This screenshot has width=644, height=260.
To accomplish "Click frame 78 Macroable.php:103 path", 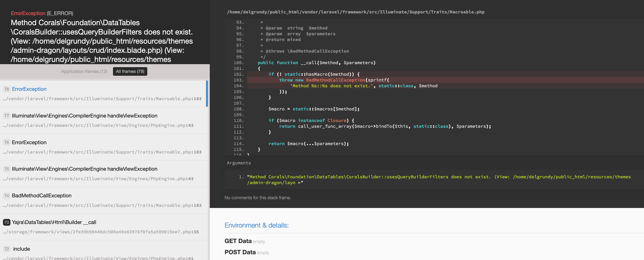I will (102, 99).
